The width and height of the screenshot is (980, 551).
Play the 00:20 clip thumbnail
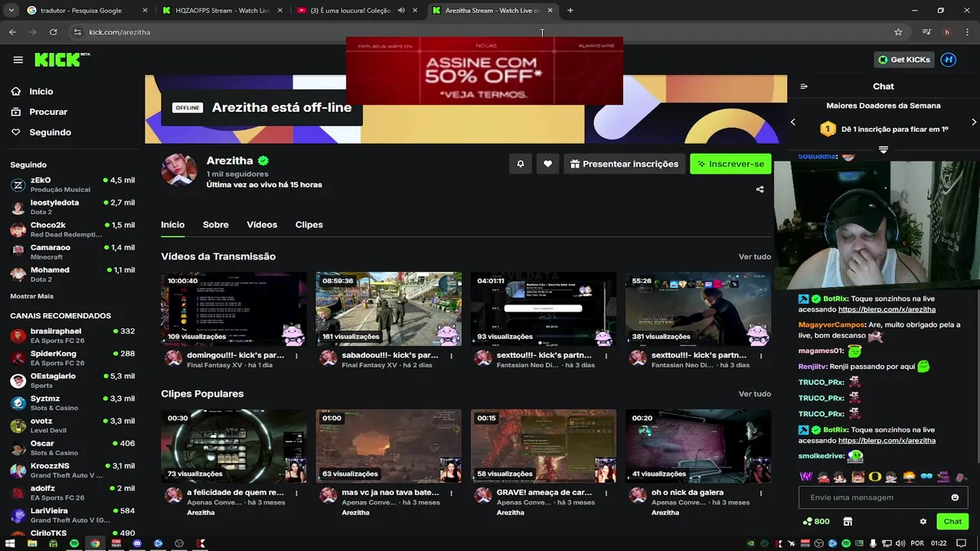click(x=698, y=446)
